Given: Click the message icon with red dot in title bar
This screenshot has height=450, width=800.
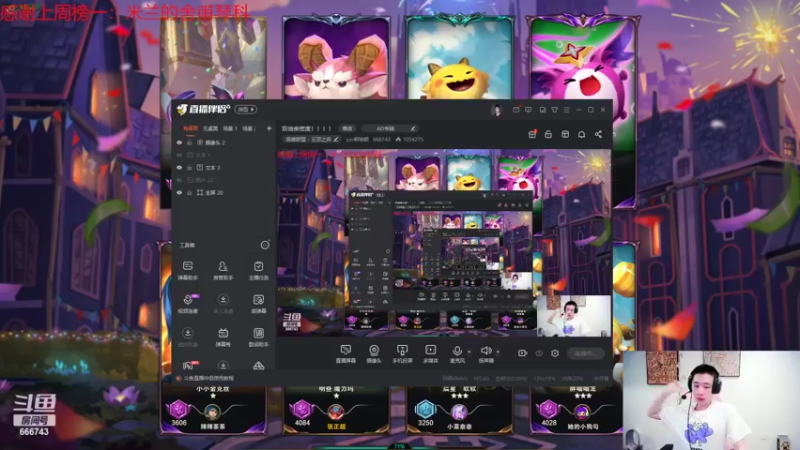Looking at the screenshot, I should pos(516,110).
